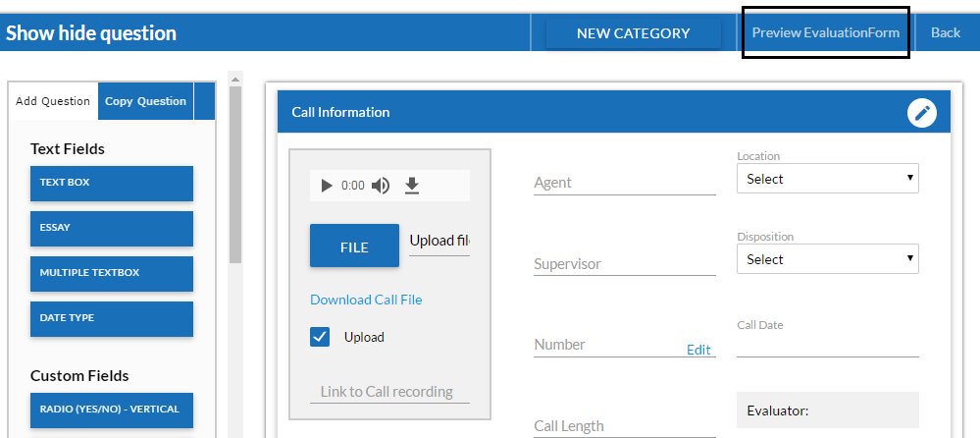Open the Disposition Select dropdown
Viewport: 980px width, 438px height.
828,259
